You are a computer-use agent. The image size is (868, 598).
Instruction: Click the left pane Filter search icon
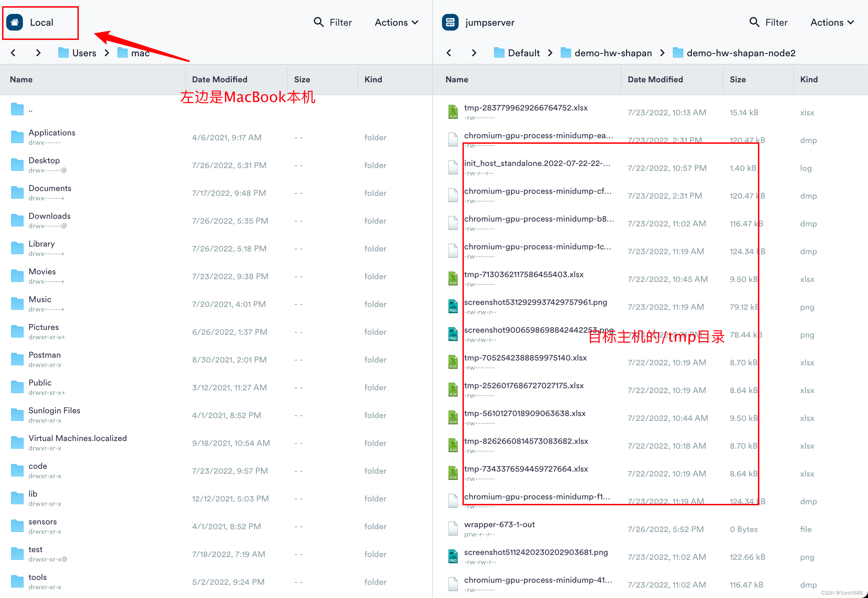(318, 23)
